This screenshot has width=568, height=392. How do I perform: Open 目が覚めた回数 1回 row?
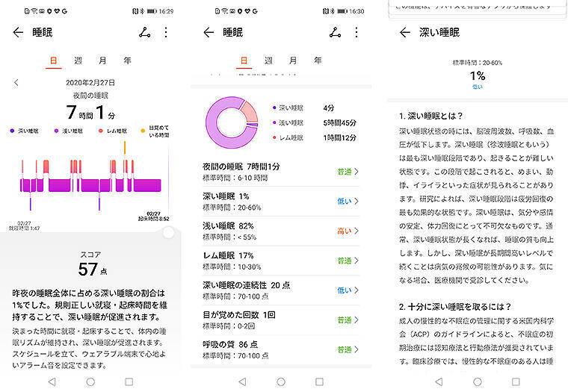click(281, 320)
